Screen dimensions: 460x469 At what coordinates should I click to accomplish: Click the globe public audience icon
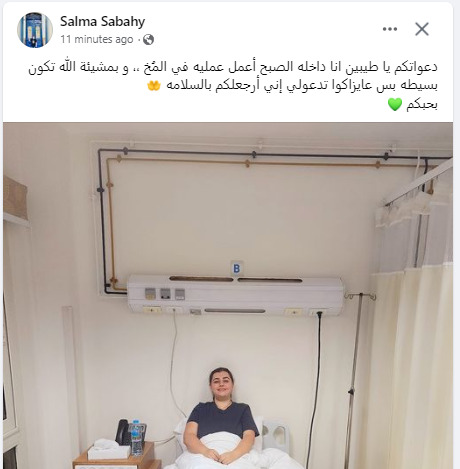(x=148, y=40)
